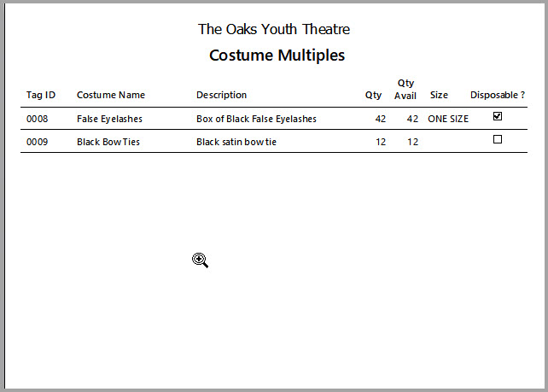Click the Disposable ? column header
The image size is (548, 392).
coord(498,95)
